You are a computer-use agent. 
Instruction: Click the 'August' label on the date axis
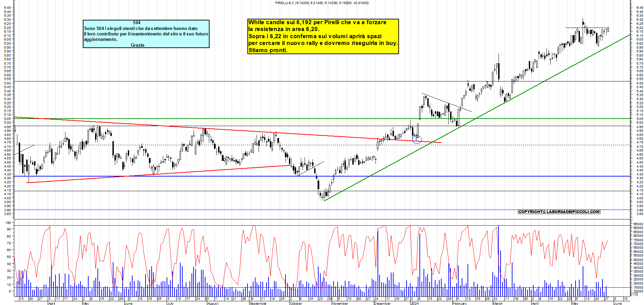tap(213, 303)
